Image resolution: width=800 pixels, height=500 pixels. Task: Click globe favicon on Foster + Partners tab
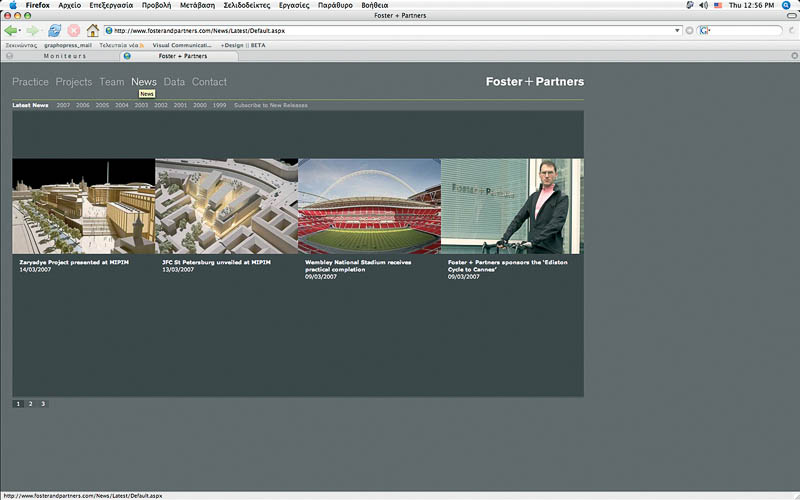point(127,56)
